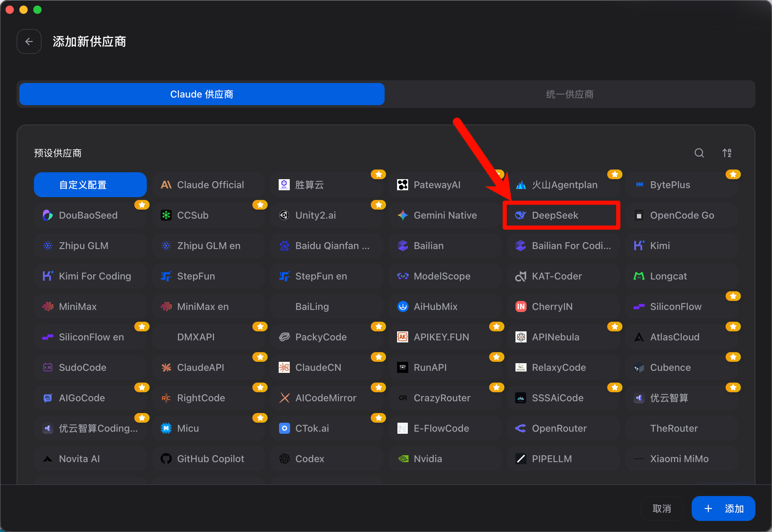This screenshot has width=772, height=532.
Task: Switch to Claude 供应商 tab
Action: pyautogui.click(x=202, y=94)
